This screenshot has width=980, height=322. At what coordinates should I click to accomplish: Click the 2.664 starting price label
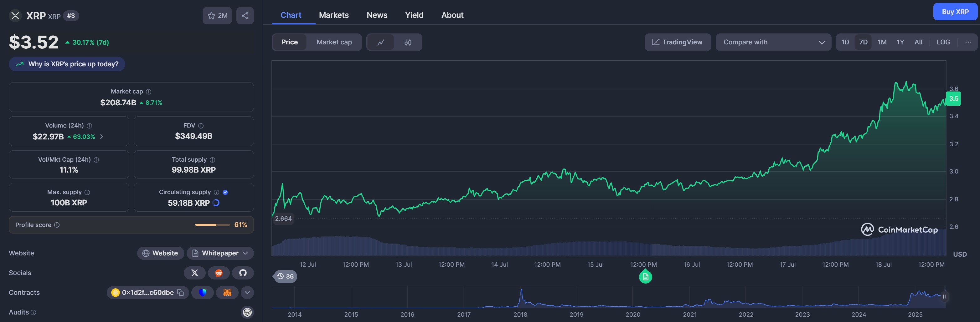point(283,219)
